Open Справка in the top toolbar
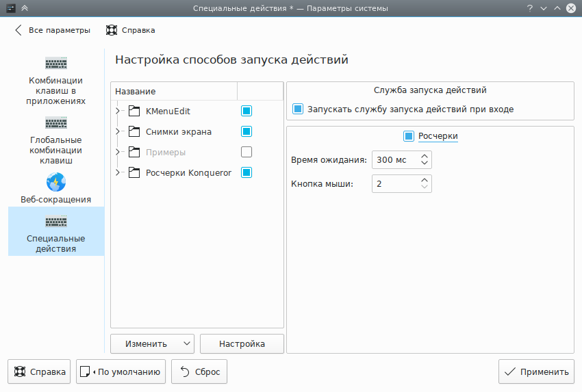Screen dimensions: 582x392 coord(130,30)
